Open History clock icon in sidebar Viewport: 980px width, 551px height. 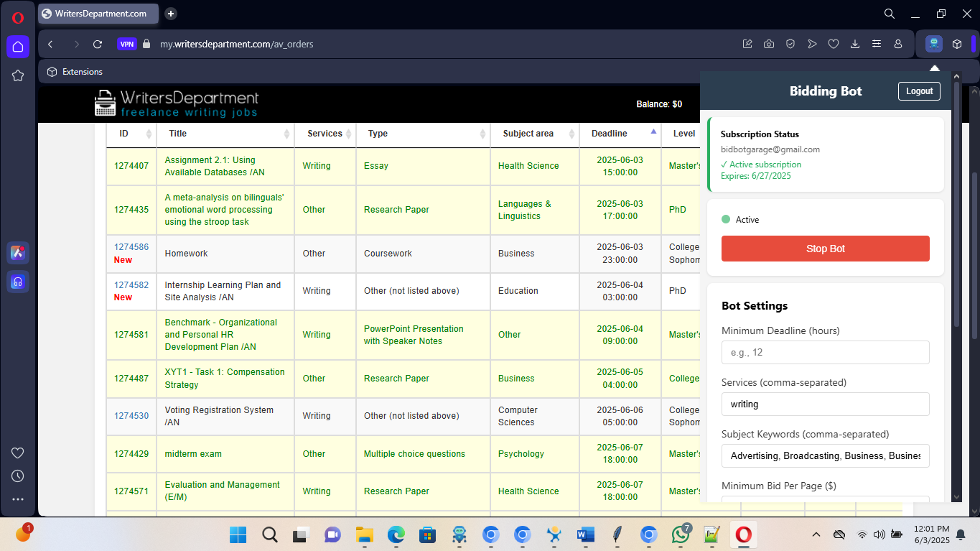pos(18,476)
